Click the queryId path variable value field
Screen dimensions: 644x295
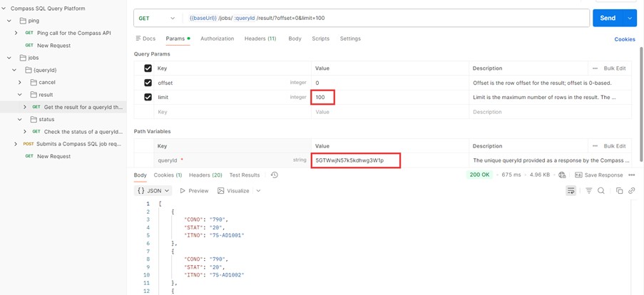coord(355,160)
